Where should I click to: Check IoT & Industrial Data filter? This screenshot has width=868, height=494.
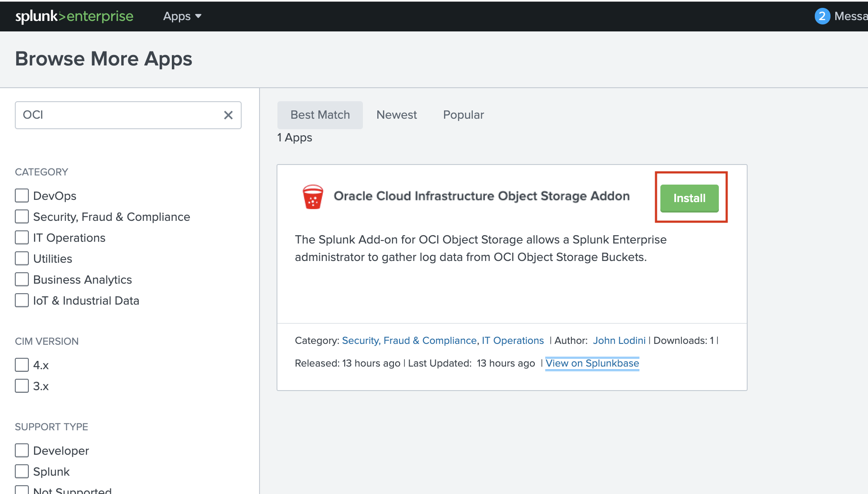coord(22,300)
